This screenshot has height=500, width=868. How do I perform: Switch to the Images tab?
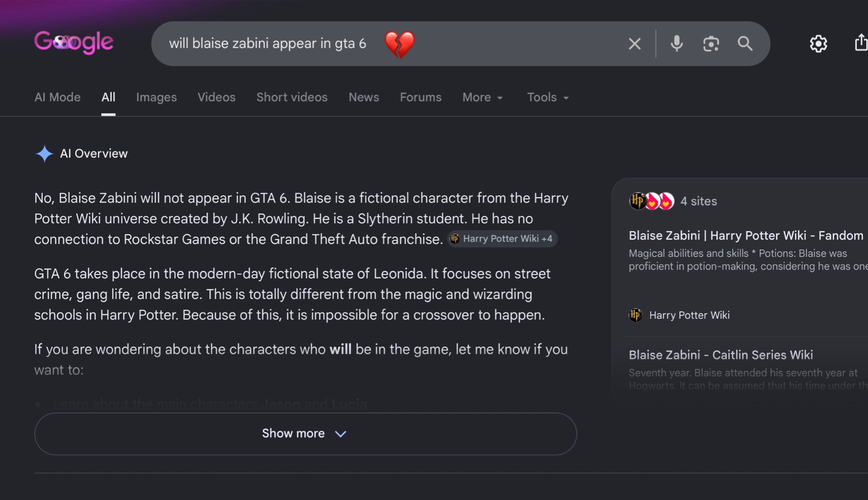click(156, 97)
